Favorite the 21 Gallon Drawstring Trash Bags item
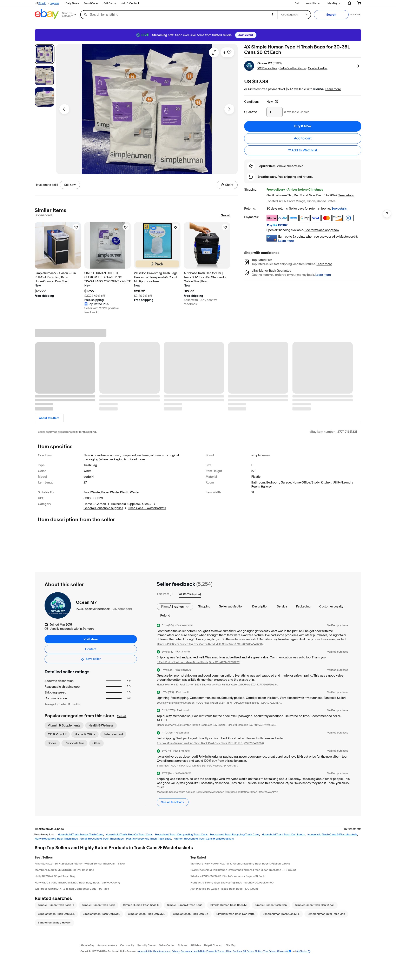 [x=175, y=228]
